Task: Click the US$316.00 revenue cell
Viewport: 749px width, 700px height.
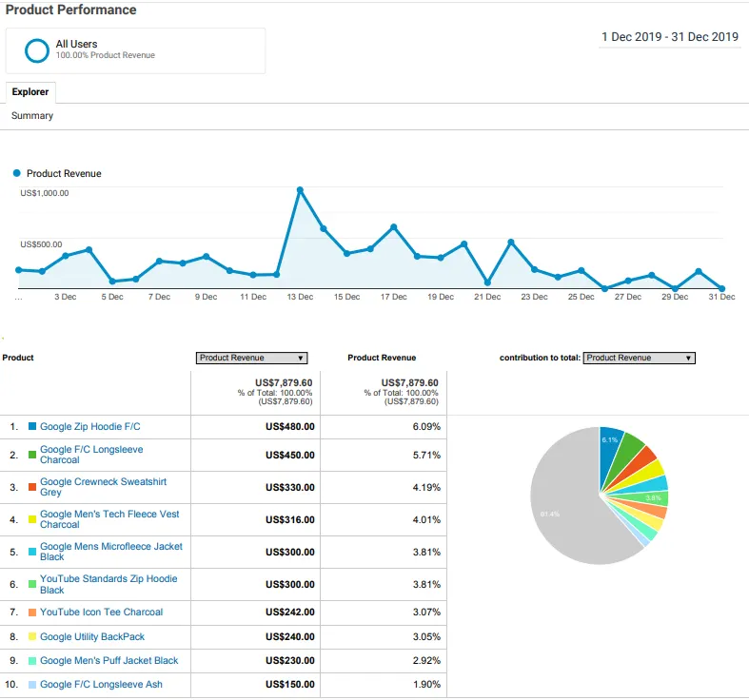Action: click(x=290, y=520)
